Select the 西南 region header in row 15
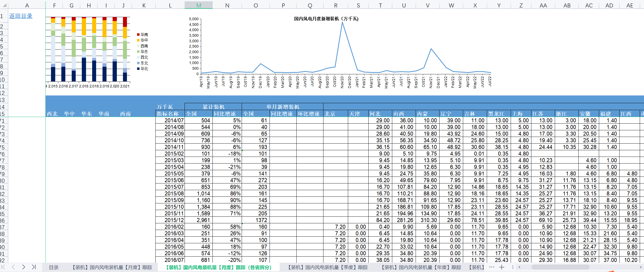644x272 pixels. [x=125, y=114]
